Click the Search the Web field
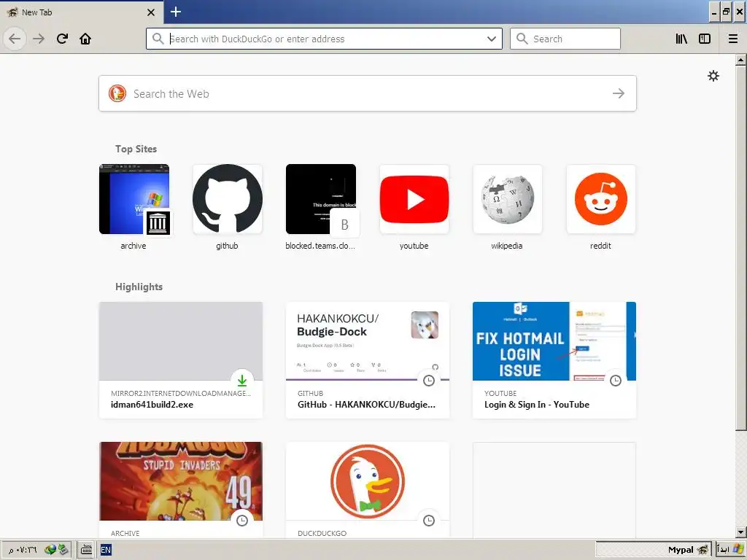 pyautogui.click(x=368, y=93)
